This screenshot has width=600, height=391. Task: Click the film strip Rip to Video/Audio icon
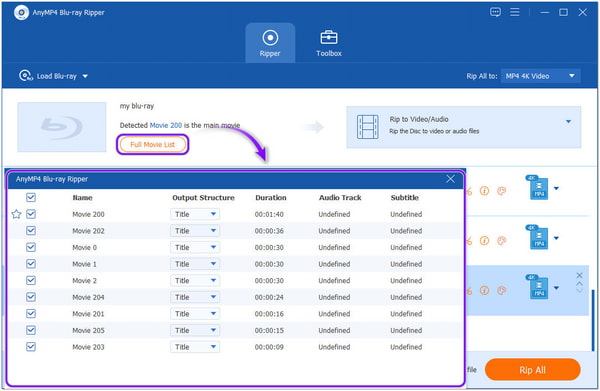pos(367,127)
